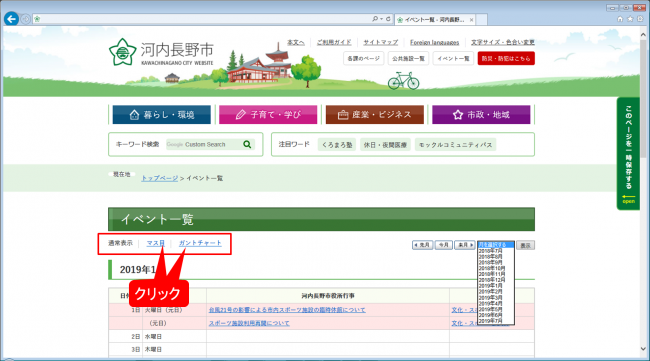Open the browser home icon

point(620,19)
